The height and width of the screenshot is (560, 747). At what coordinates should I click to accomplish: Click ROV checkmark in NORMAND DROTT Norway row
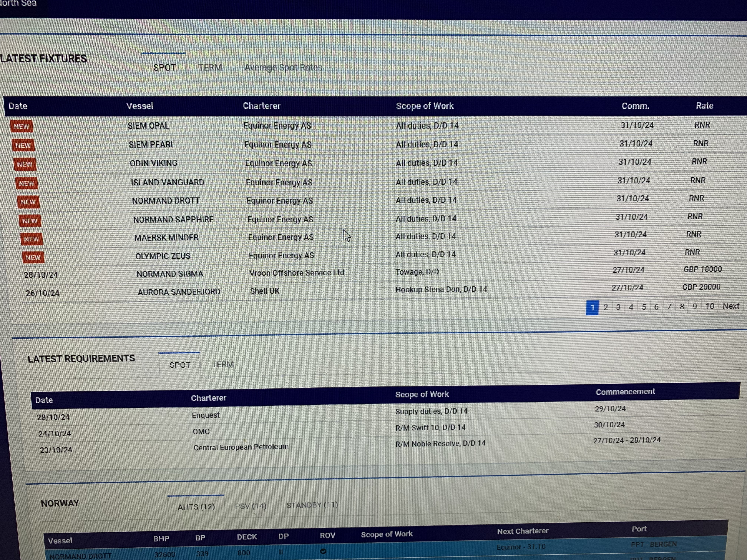(323, 551)
